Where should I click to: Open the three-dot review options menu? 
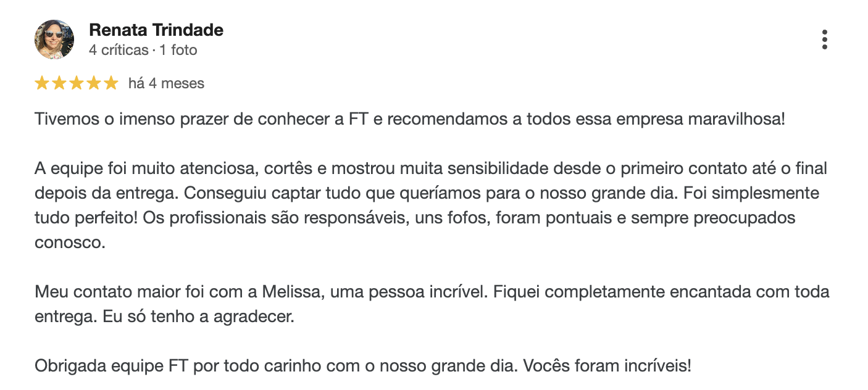[x=824, y=39]
